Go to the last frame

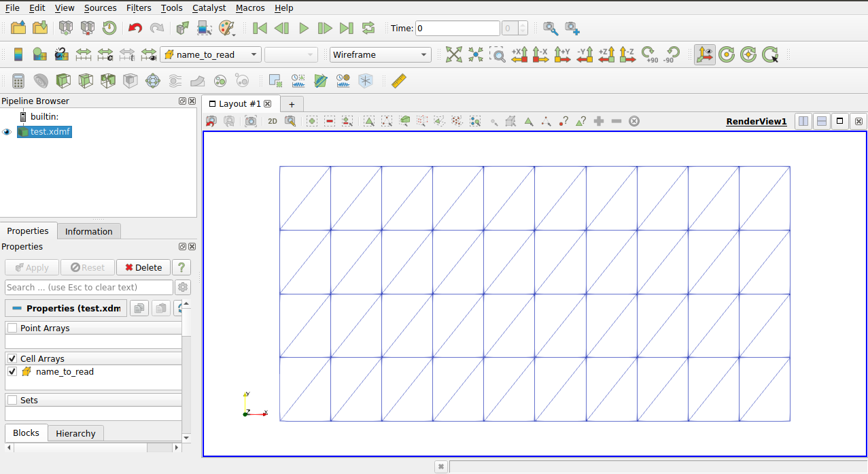(347, 28)
